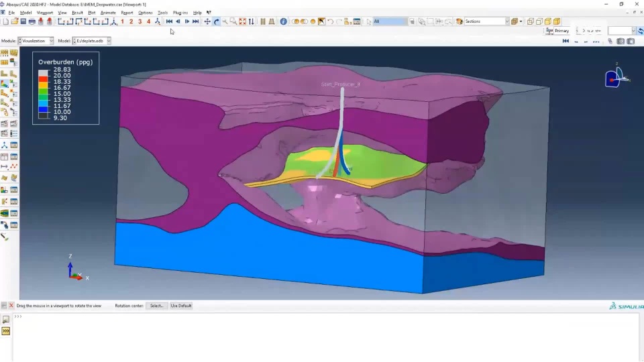644x362 pixels.
Task: Open the Plug-ins menu
Action: pos(180,13)
